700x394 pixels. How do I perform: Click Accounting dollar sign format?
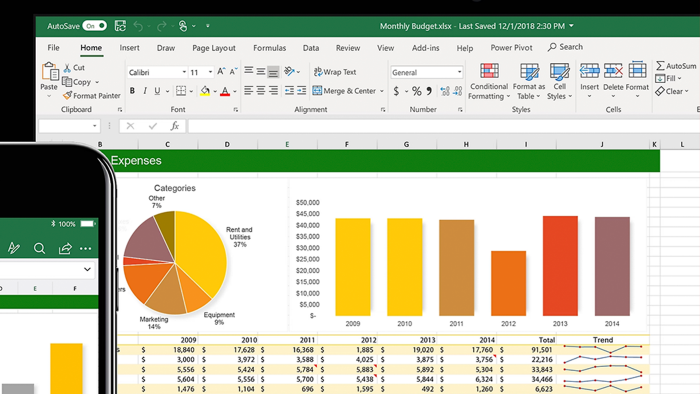pyautogui.click(x=396, y=91)
